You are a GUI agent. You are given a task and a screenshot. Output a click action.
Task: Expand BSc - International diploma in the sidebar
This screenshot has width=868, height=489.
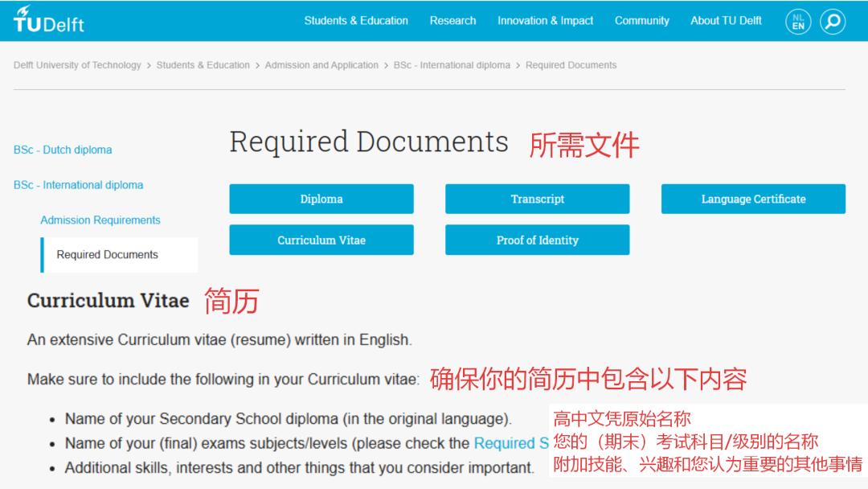click(78, 184)
